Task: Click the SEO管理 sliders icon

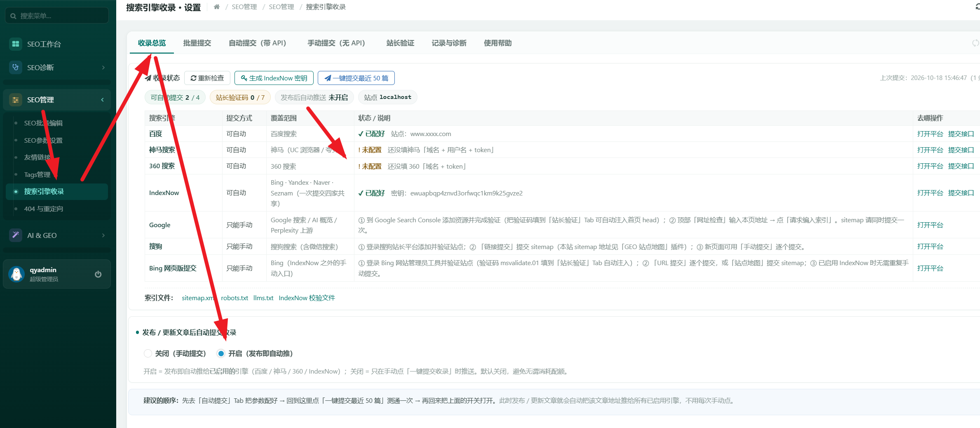Action: coord(16,100)
